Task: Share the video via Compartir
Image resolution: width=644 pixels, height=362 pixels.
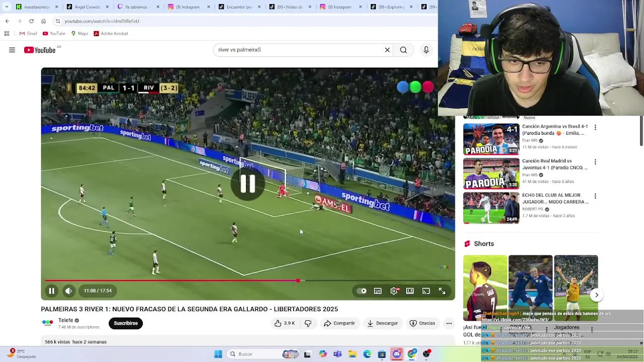Action: click(x=340, y=323)
